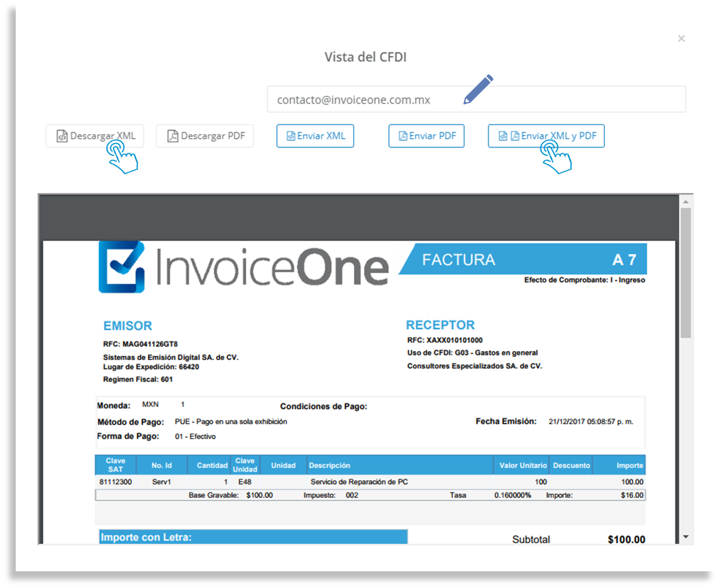Click the Valor Unitario column header

523,465
